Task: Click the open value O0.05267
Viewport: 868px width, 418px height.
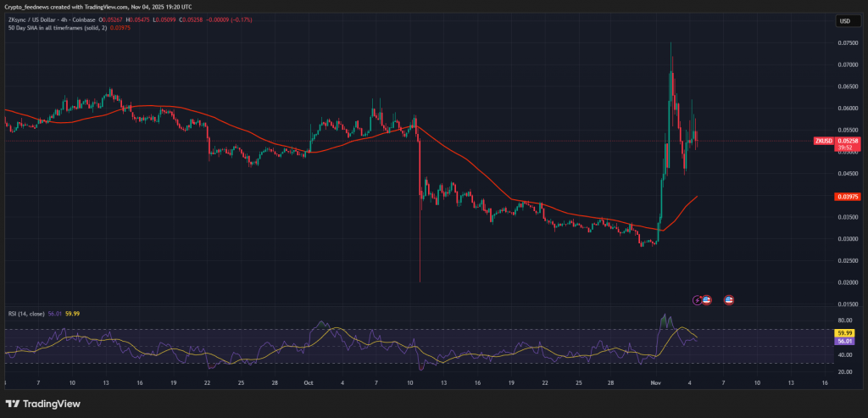Action: 113,20
